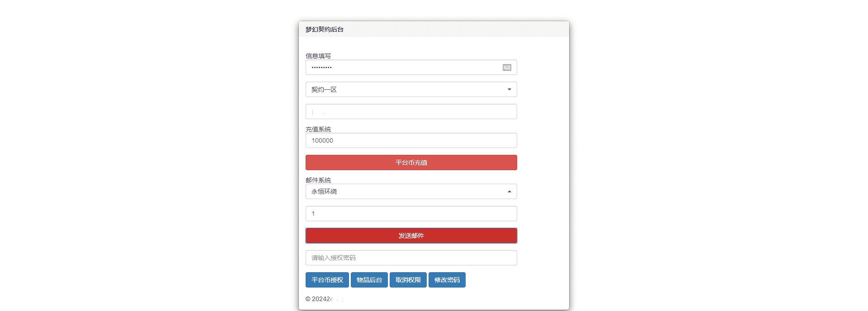The image size is (868, 311).
Task: Click the arrow on the 契约一区 selector
Action: pos(509,89)
